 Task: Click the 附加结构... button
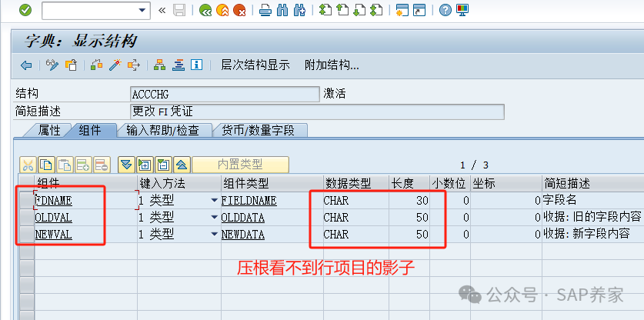click(332, 65)
